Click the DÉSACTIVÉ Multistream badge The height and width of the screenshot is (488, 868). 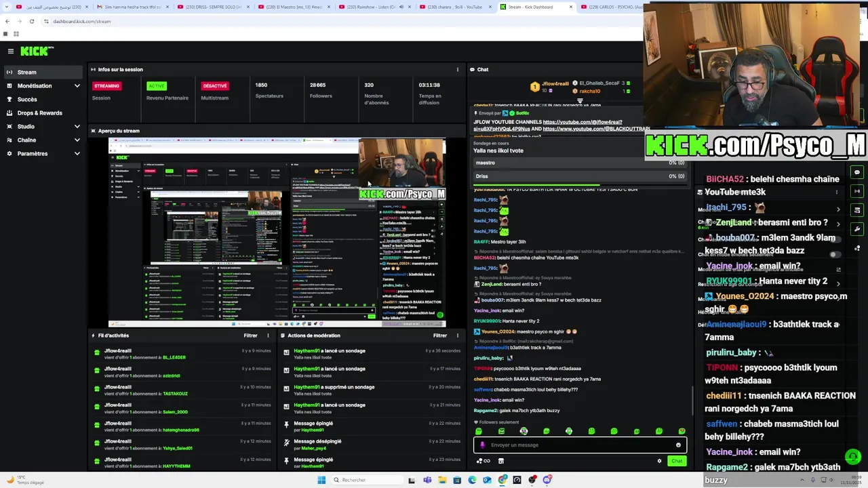[x=214, y=86]
